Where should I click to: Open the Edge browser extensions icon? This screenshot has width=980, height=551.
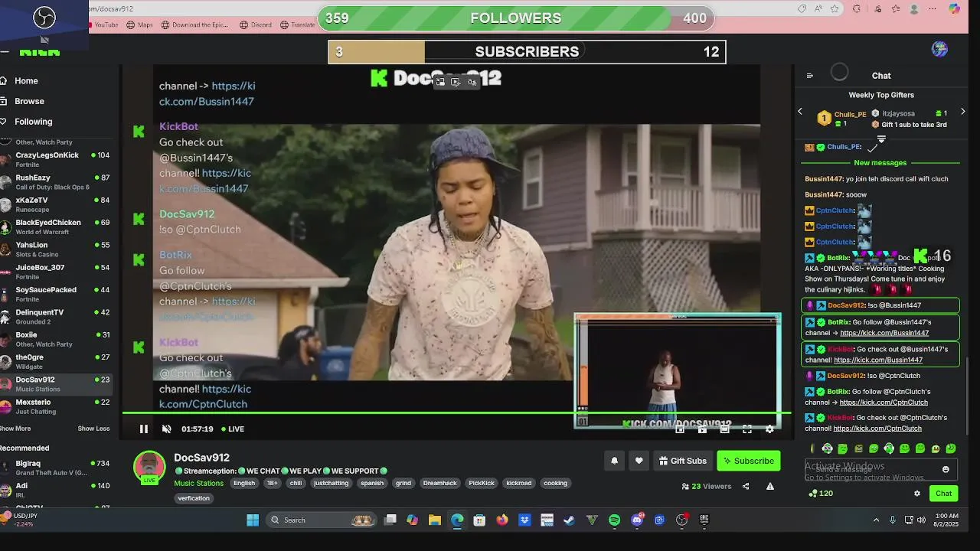(x=857, y=9)
